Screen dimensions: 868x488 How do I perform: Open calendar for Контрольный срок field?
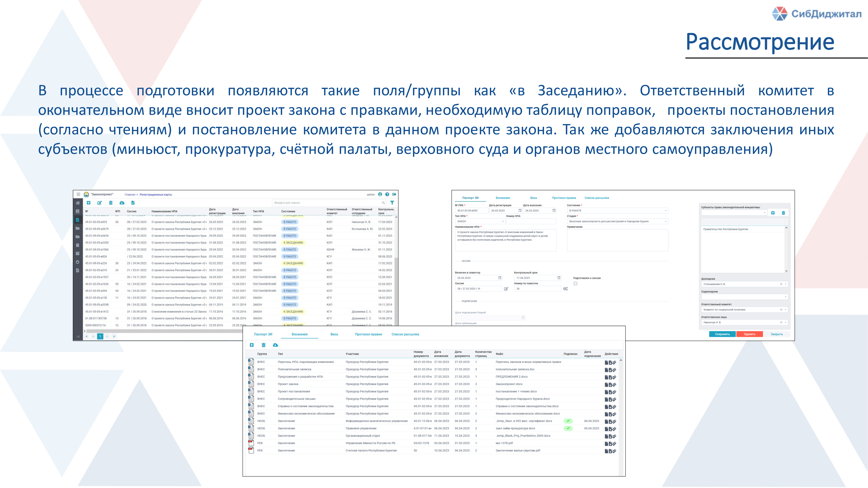[x=559, y=278]
